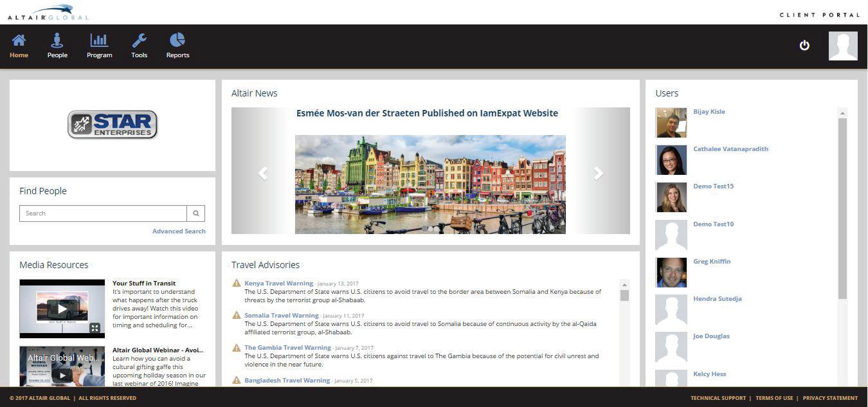Image resolution: width=868 pixels, height=407 pixels.
Task: Click the People menu label
Action: point(57,55)
